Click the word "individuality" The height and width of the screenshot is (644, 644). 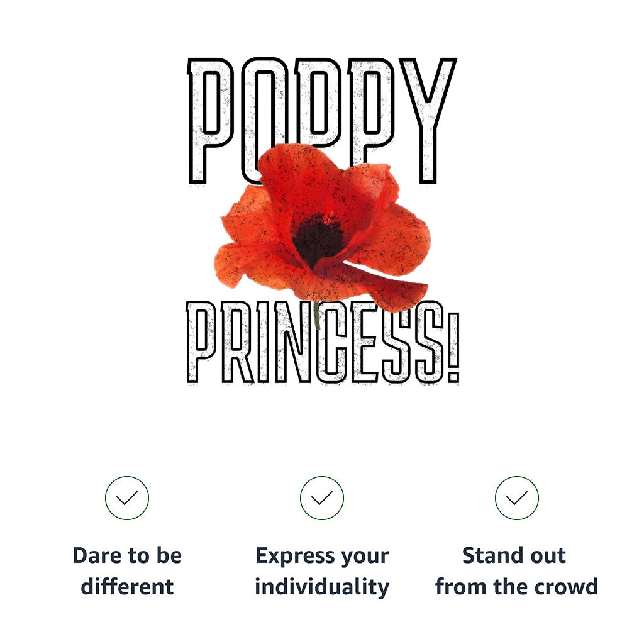(x=322, y=587)
